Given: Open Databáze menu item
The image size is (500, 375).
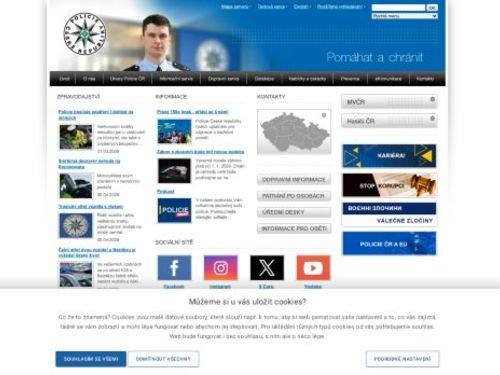Looking at the screenshot, I should 264,79.
